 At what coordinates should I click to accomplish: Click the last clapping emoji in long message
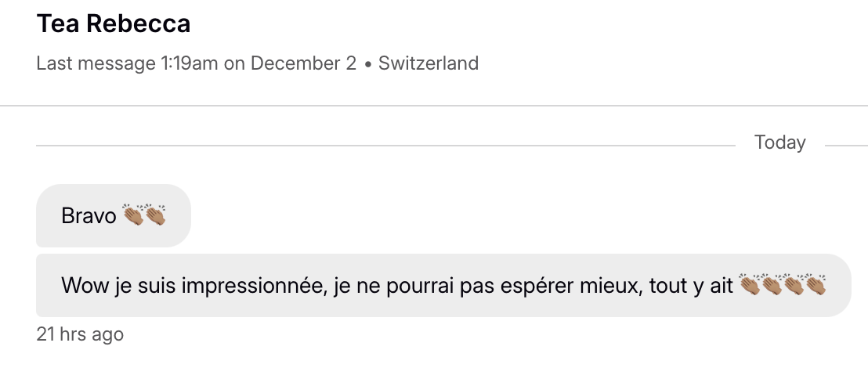816,286
